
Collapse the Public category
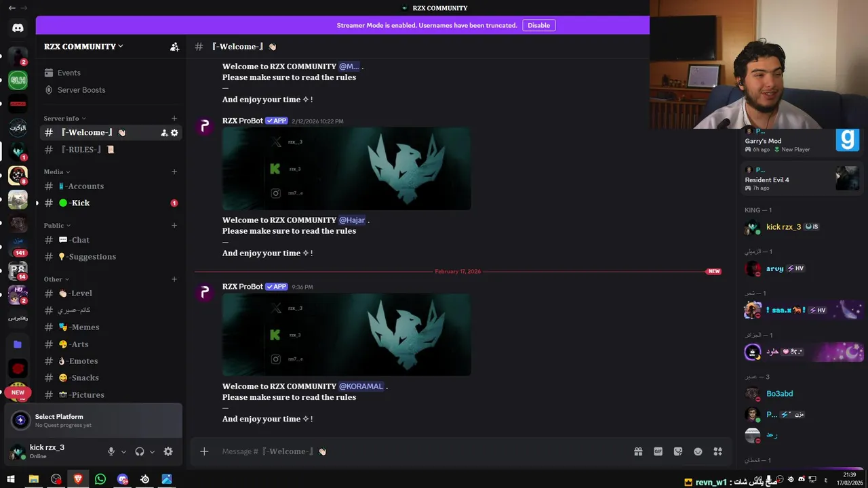point(57,226)
